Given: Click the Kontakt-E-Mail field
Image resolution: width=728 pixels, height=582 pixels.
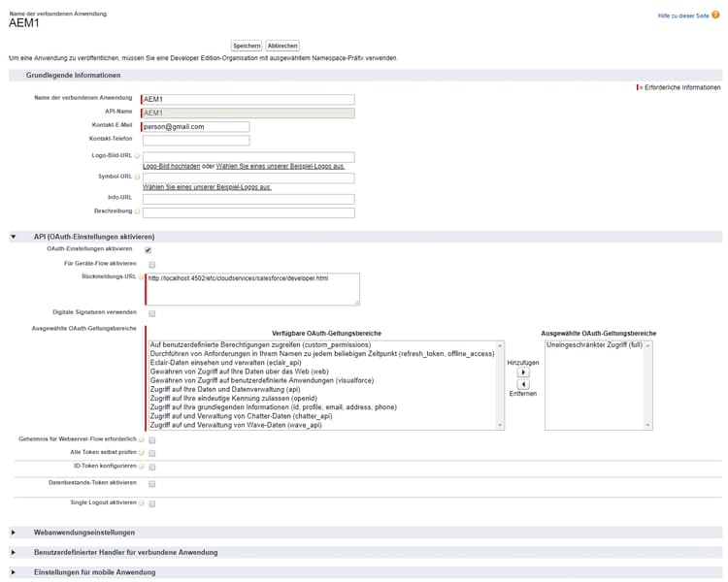Looking at the screenshot, I should point(195,127).
